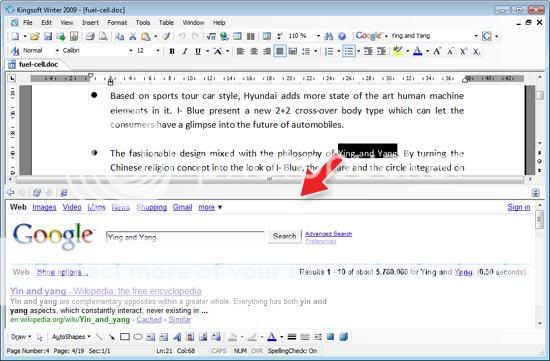
Task: Select the Oval drawing tool
Action: 138,337
